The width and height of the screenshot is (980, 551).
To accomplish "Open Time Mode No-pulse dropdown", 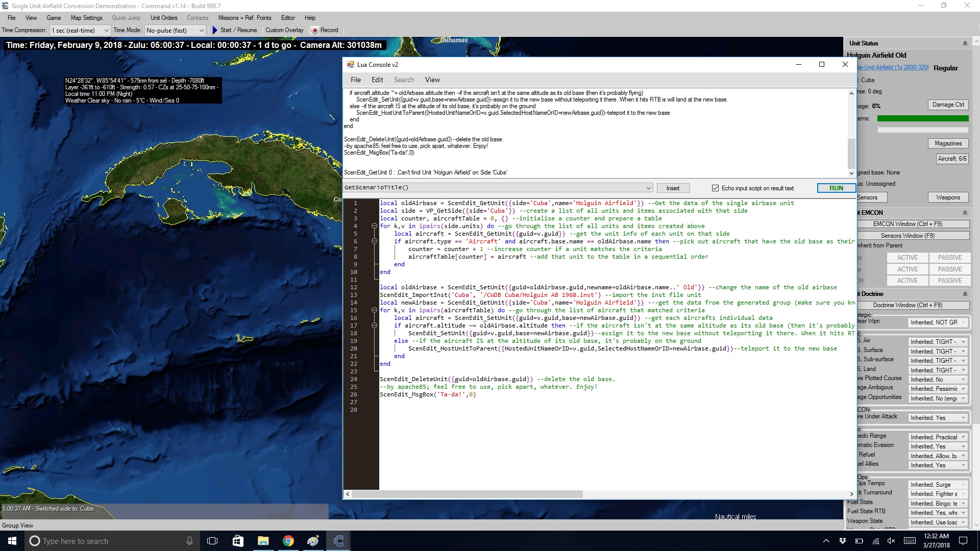I will pos(175,31).
